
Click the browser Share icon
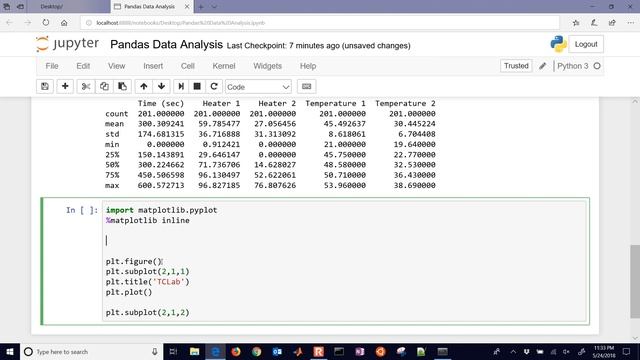(612, 23)
